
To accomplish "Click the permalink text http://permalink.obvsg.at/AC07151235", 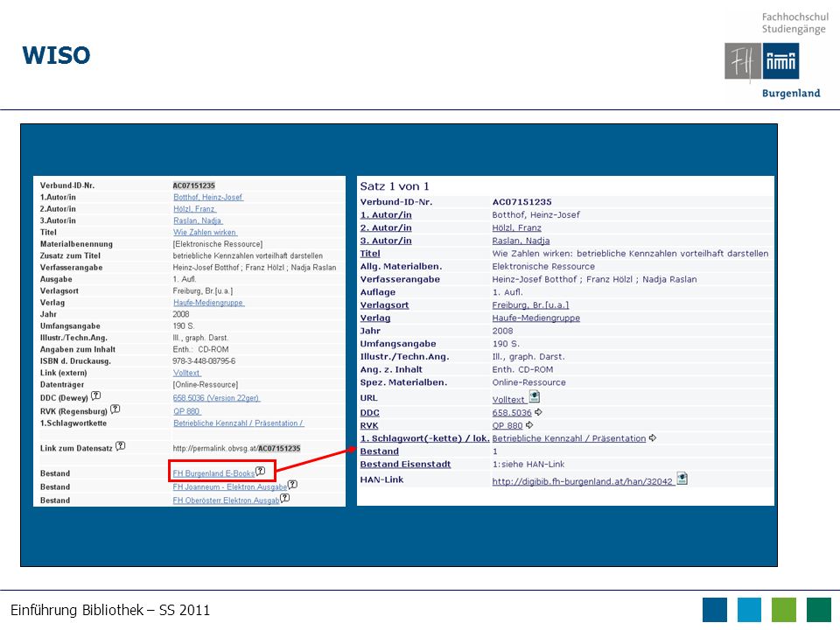I will coord(237,448).
